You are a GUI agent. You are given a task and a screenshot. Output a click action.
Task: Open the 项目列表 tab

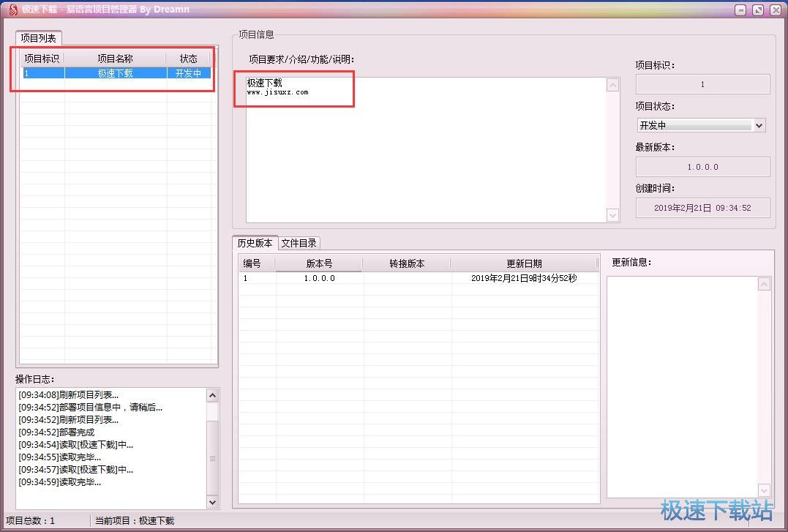[39, 38]
